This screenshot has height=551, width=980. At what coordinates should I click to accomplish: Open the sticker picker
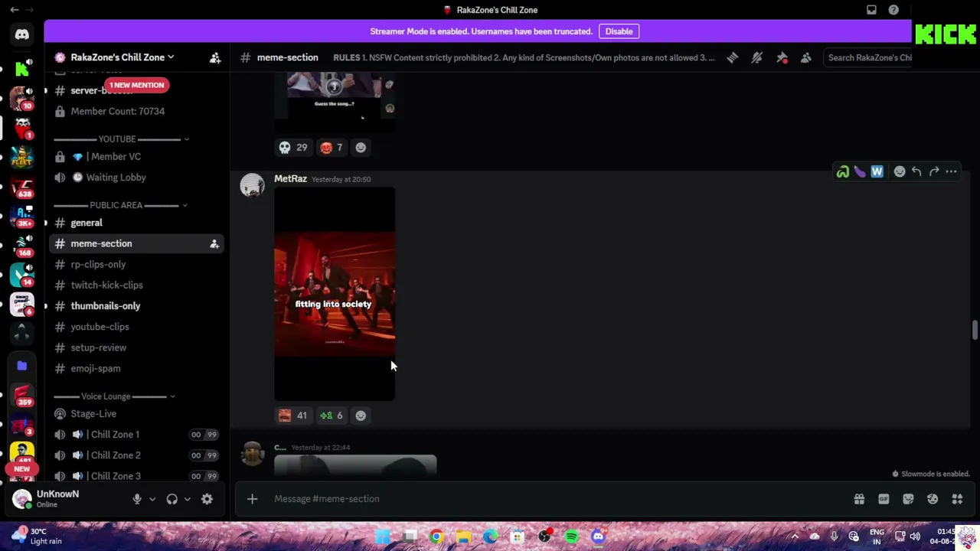coord(908,499)
